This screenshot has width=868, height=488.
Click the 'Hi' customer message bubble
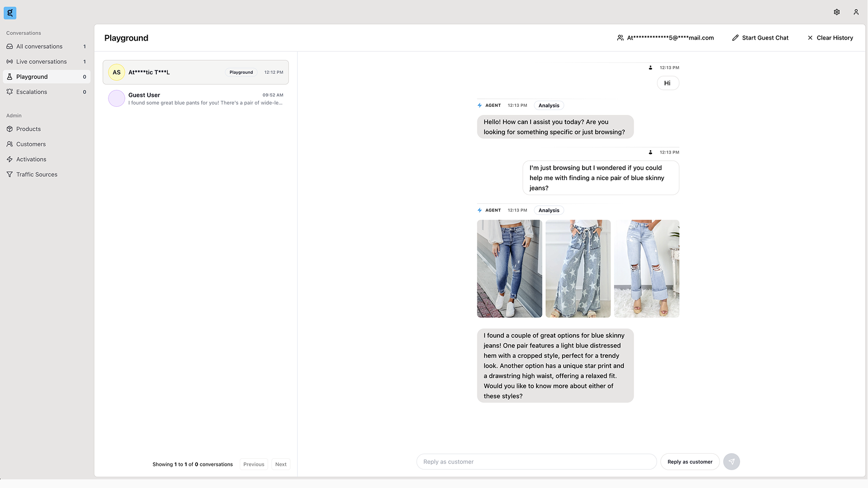click(x=668, y=83)
